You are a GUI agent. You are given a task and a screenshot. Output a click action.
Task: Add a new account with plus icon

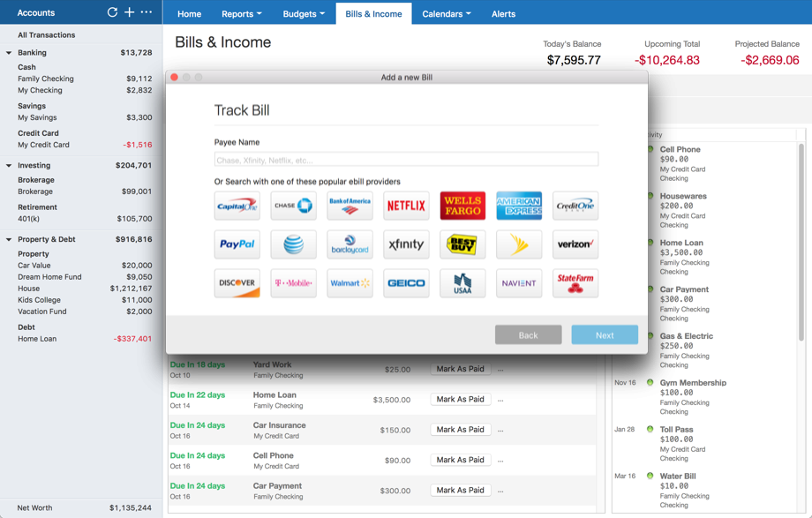pos(129,12)
